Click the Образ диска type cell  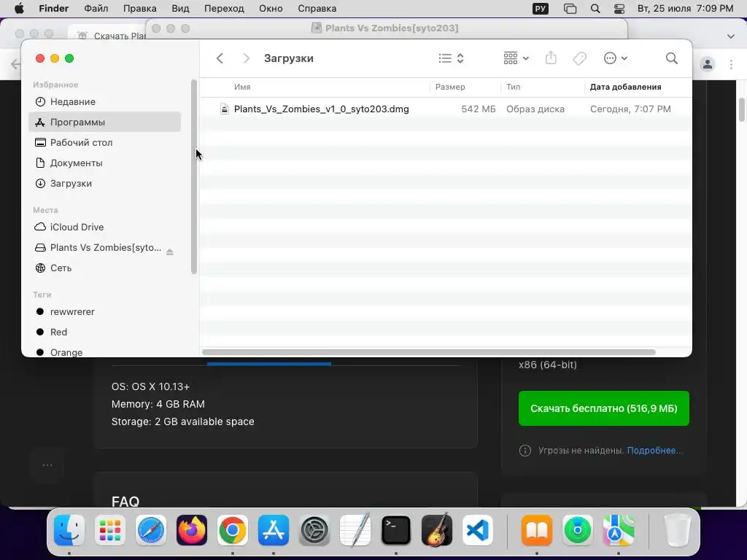[535, 109]
